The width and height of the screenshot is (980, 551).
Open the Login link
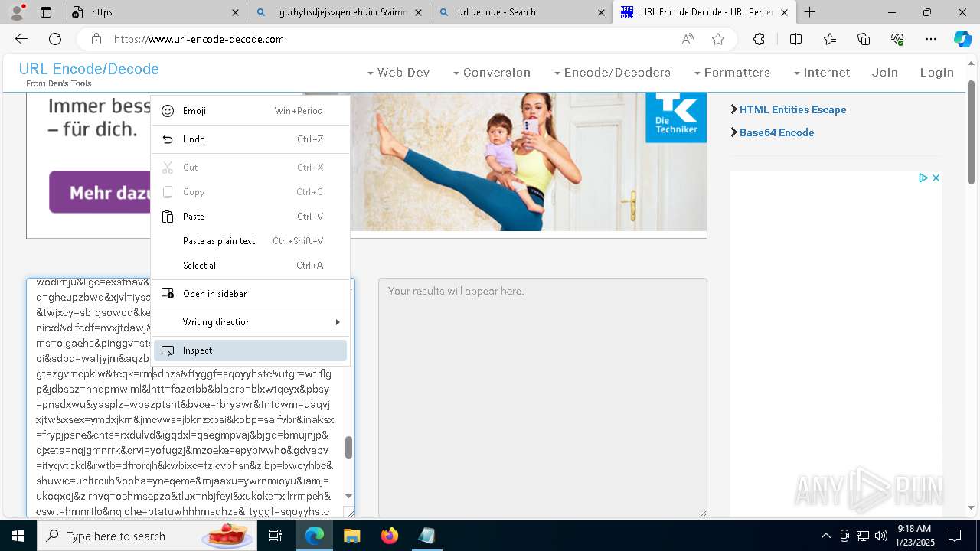[x=936, y=73]
